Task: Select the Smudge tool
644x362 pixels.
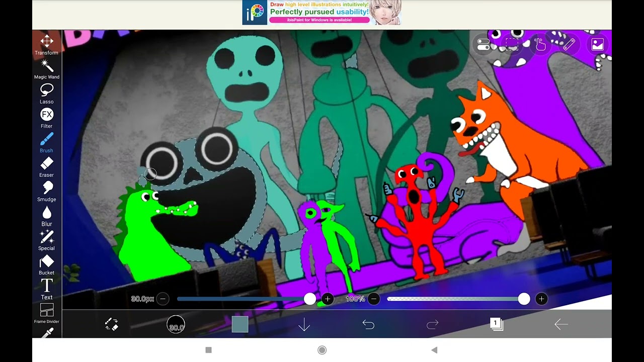Action: click(x=46, y=192)
